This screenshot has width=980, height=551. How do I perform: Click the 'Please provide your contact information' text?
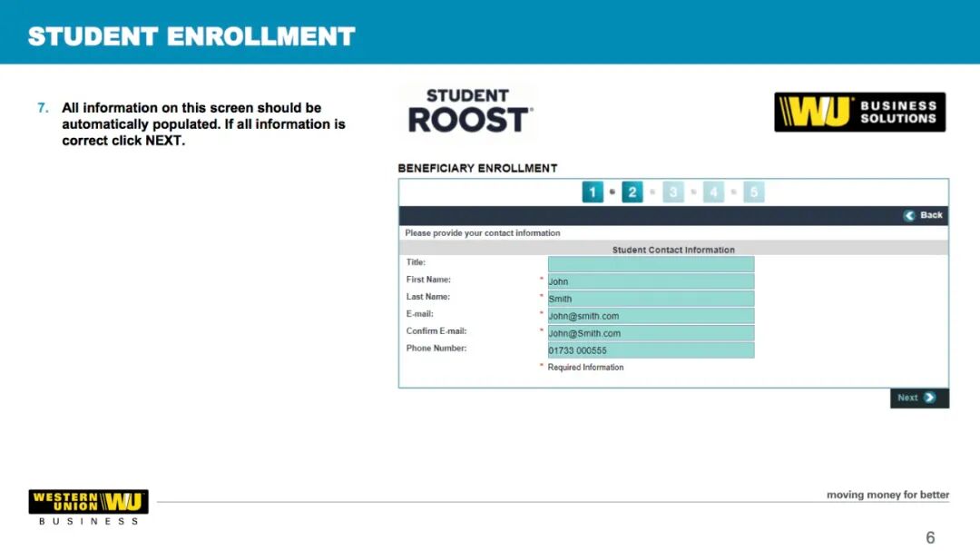tap(483, 232)
